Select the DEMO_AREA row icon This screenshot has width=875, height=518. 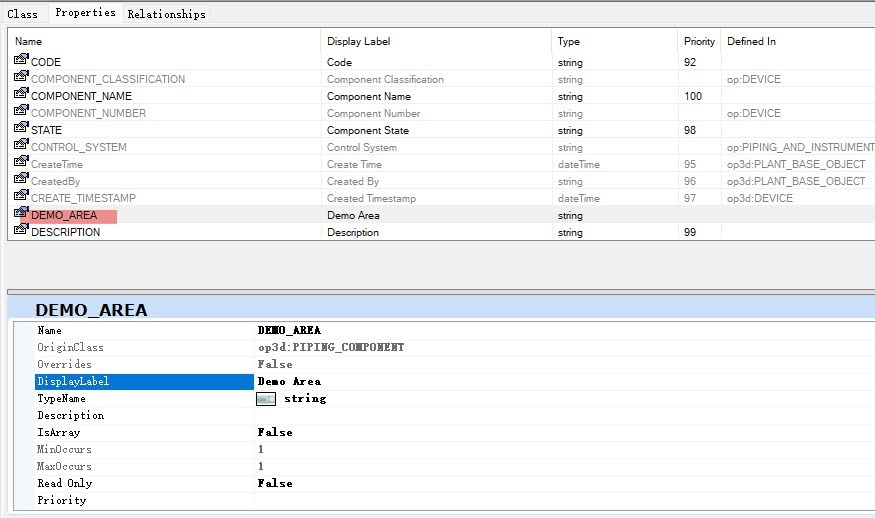point(21,214)
